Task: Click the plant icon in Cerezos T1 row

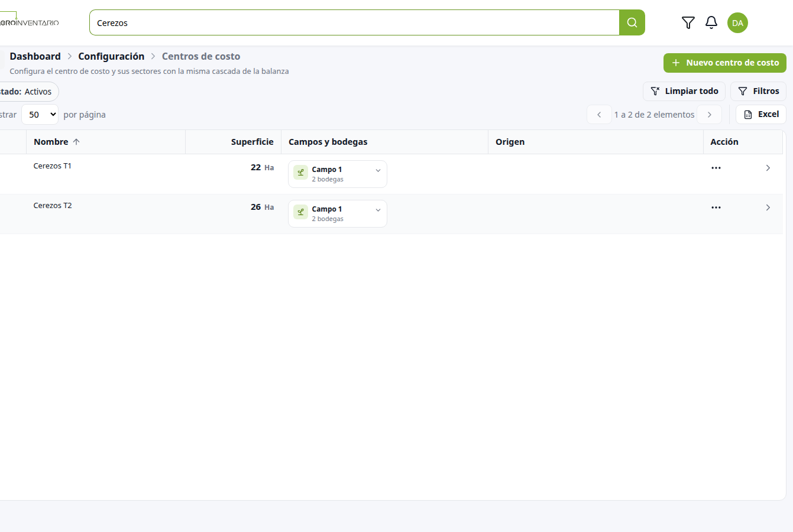Action: click(300, 173)
